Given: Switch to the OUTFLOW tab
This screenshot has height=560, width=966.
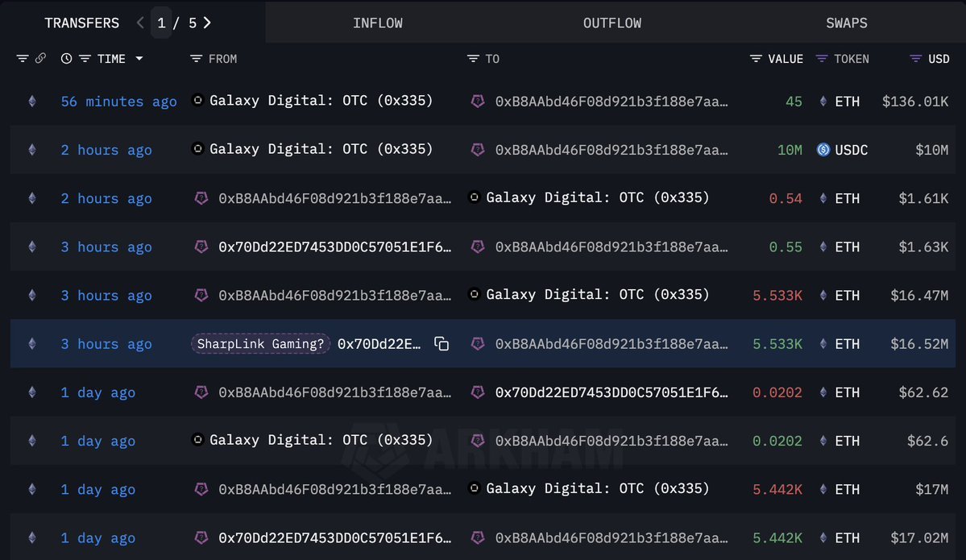Looking at the screenshot, I should (612, 23).
